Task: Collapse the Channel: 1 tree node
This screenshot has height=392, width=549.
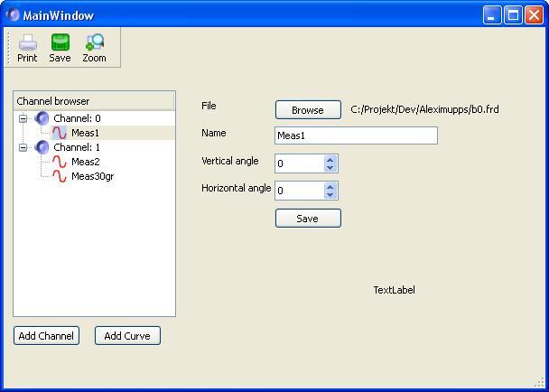Action: tap(23, 147)
